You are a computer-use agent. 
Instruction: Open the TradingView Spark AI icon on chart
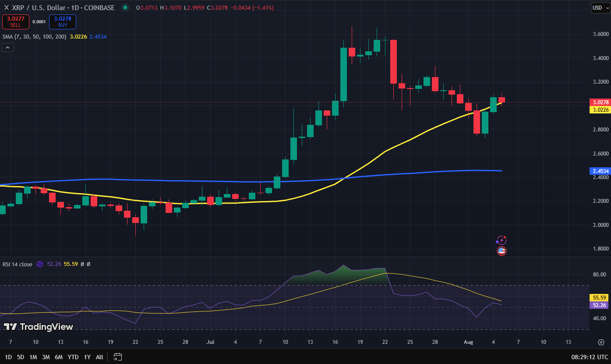[x=501, y=240]
